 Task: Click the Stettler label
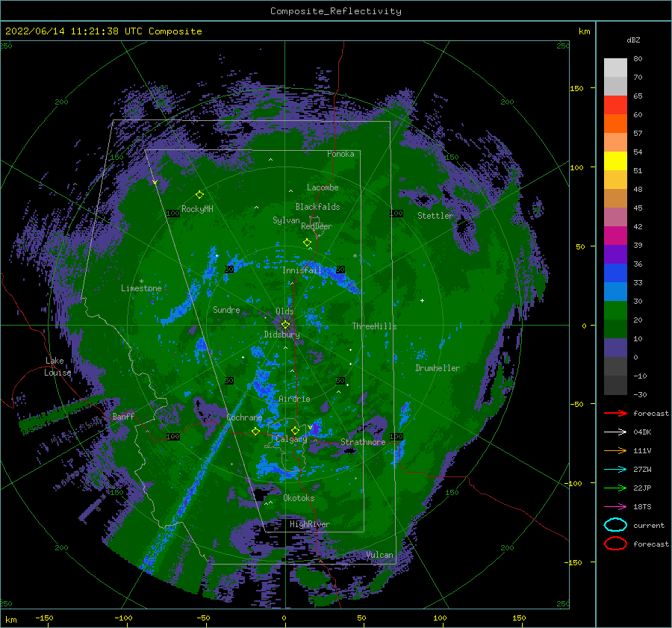pos(435,216)
